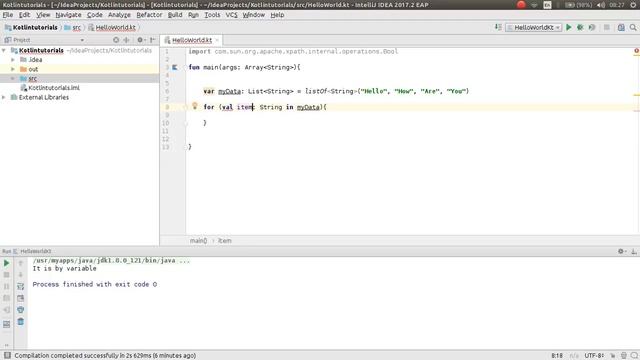Open Project panel settings gear dropdown
The image size is (640, 360).
tap(141, 40)
